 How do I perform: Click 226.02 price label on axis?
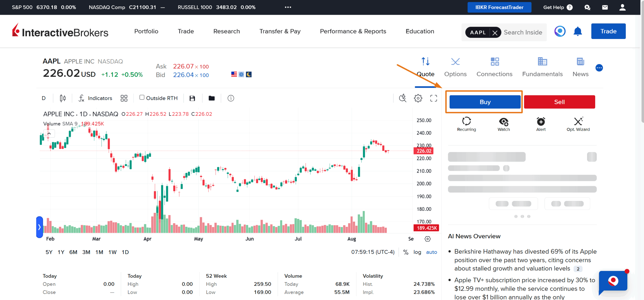coord(424,151)
